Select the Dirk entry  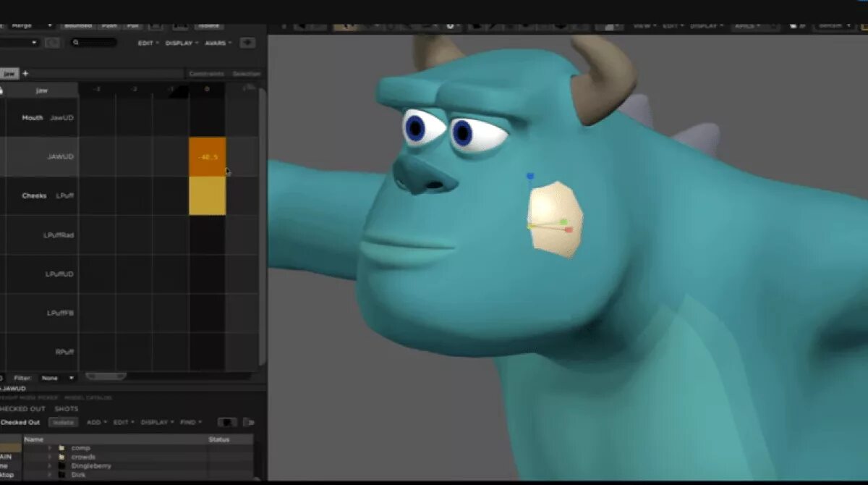(78, 474)
